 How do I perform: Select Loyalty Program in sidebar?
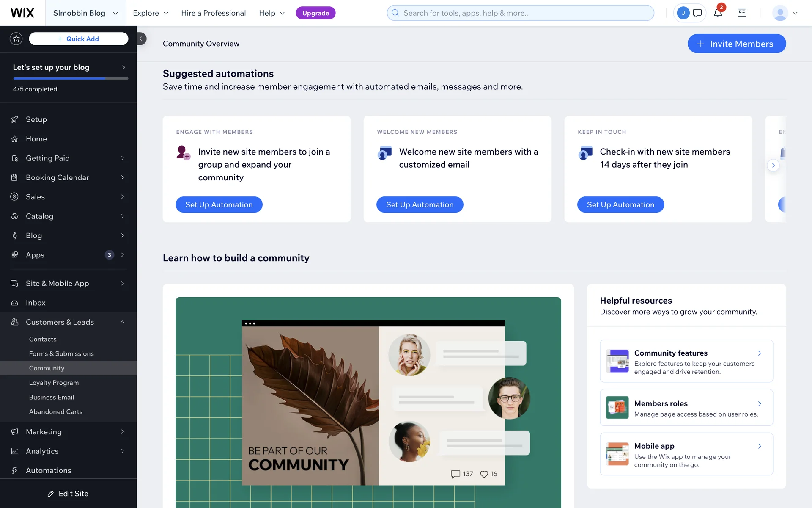point(54,383)
